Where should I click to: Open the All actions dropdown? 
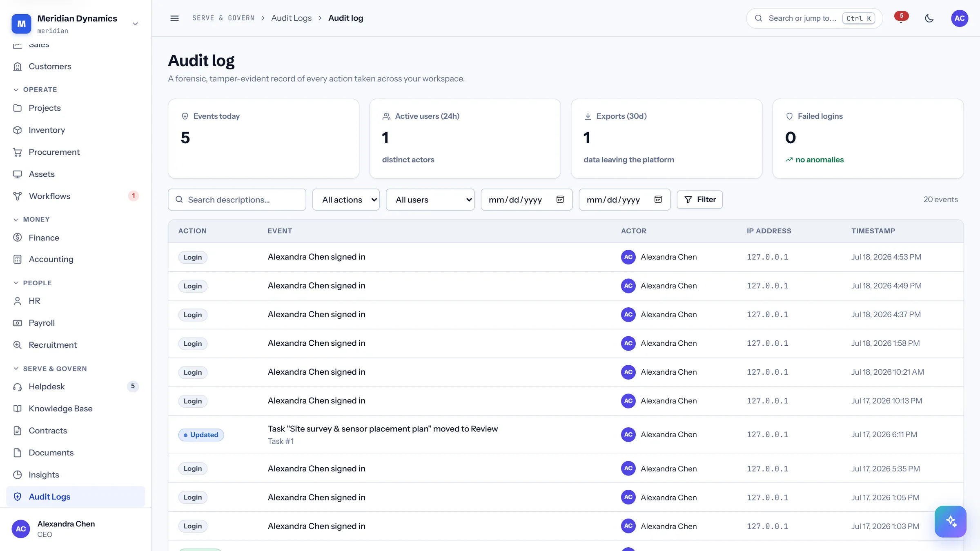coord(346,200)
